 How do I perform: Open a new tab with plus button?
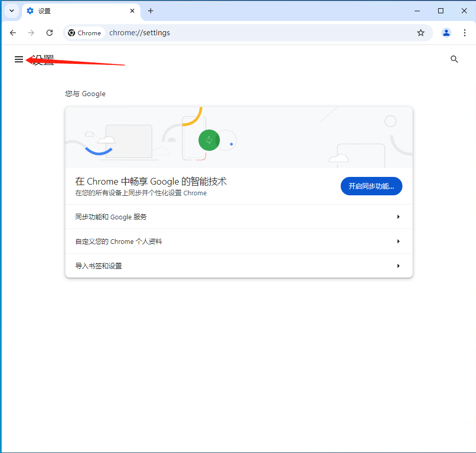tap(151, 11)
